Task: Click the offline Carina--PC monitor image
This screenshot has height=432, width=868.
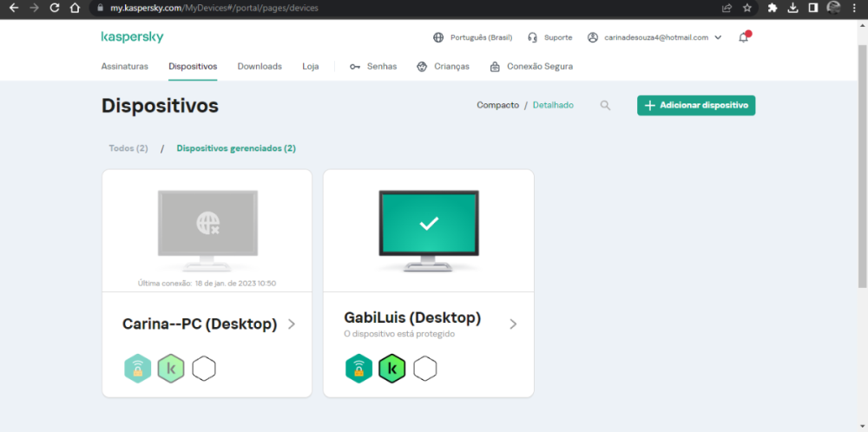Action: [207, 230]
